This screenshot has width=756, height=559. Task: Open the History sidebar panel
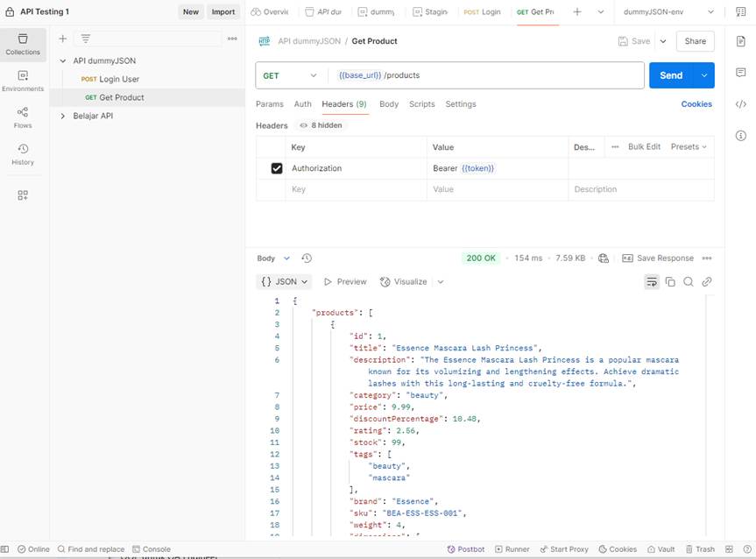point(23,153)
